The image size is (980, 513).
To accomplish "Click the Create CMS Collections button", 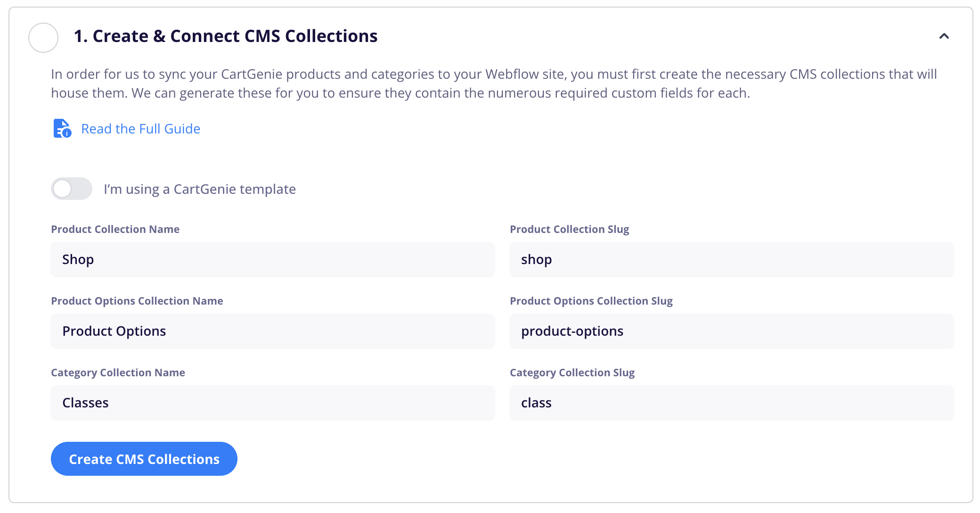I will (144, 459).
